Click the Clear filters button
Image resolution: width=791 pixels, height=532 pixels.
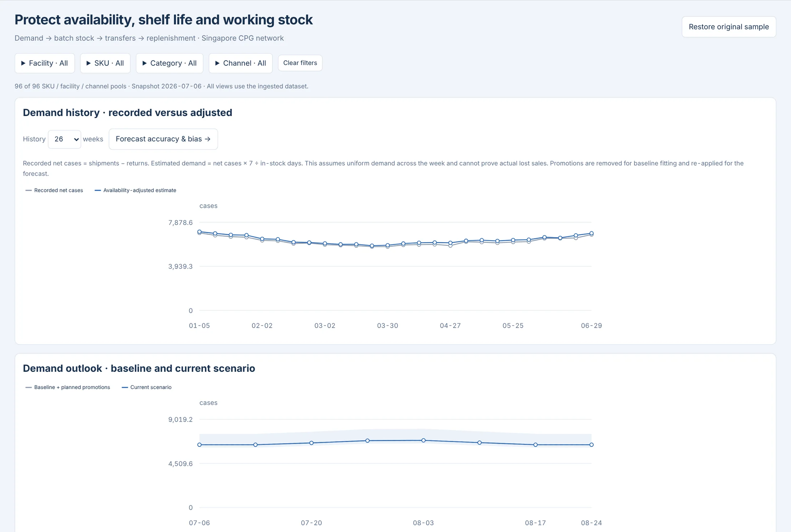300,63
